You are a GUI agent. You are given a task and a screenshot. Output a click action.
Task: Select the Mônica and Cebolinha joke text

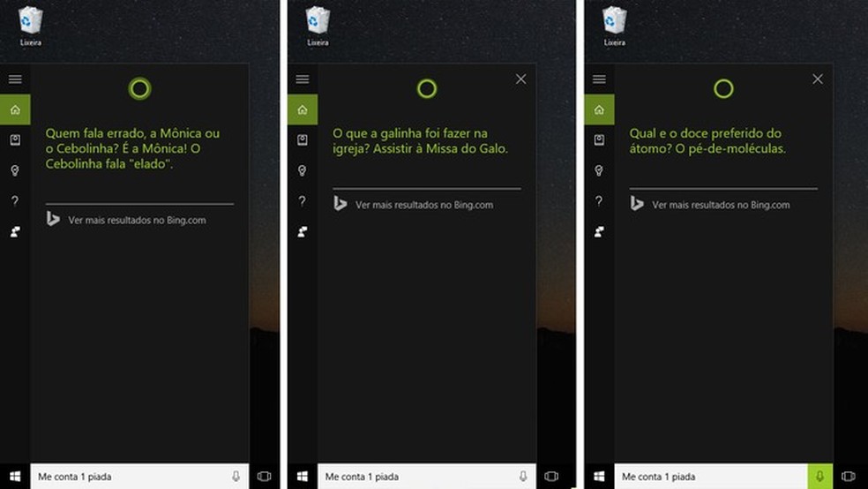click(133, 148)
